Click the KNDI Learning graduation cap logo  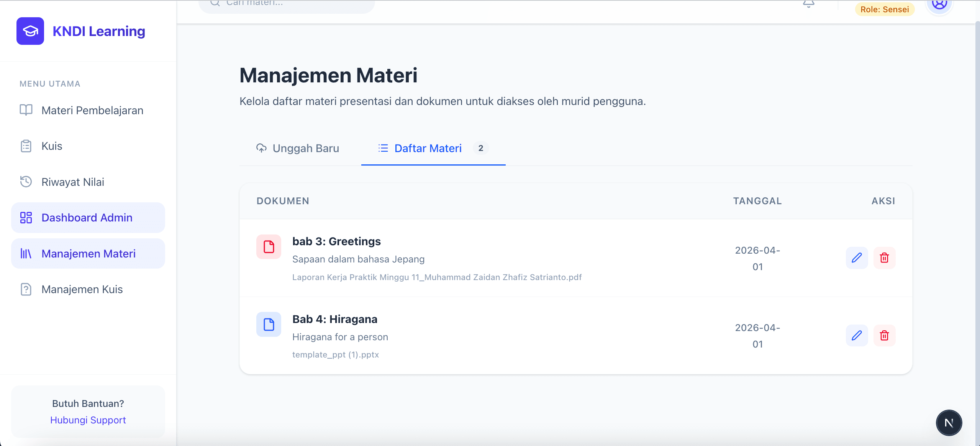pos(30,31)
